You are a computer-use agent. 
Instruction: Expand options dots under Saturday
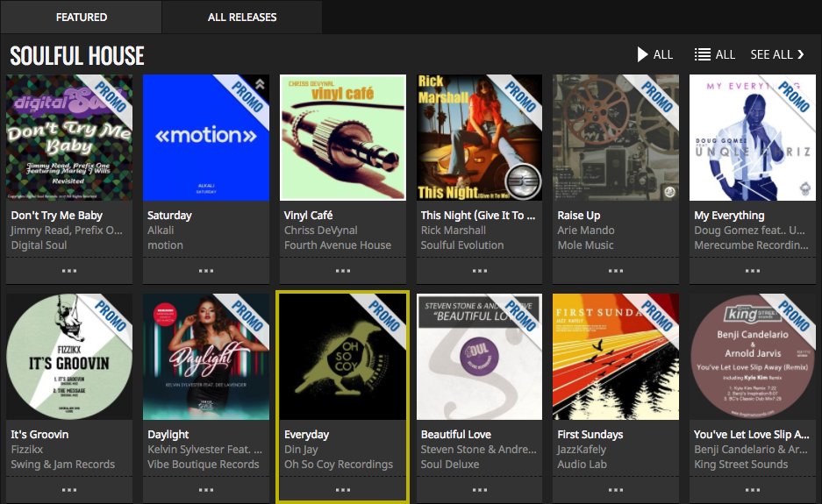point(206,271)
